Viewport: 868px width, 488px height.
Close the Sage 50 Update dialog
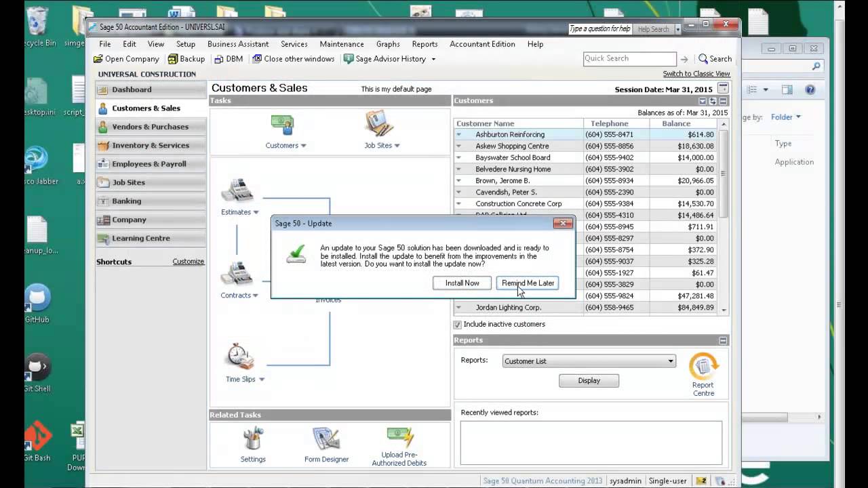click(563, 224)
